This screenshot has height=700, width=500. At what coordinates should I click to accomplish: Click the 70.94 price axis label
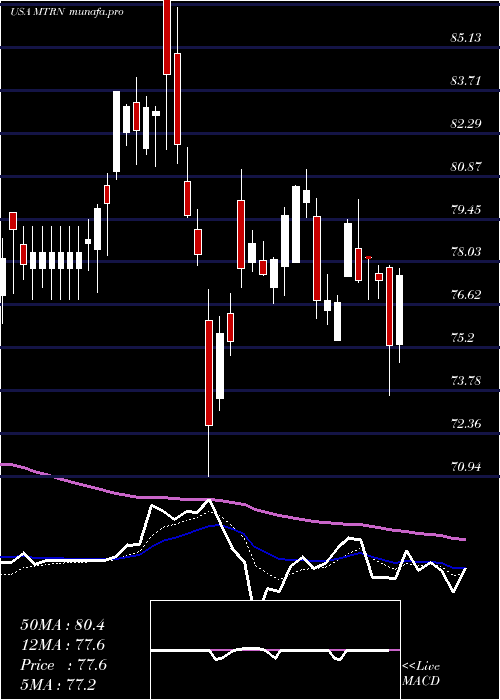(x=466, y=467)
